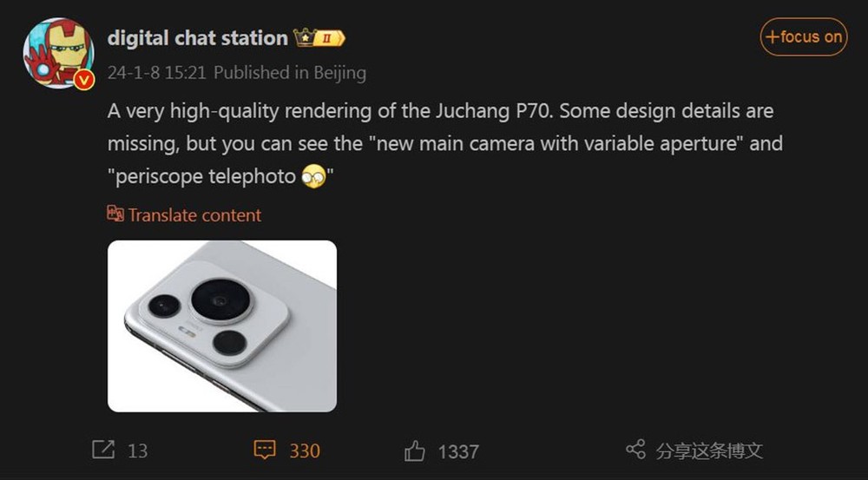Click the 330 comments count
The height and width of the screenshot is (480, 868).
305,450
